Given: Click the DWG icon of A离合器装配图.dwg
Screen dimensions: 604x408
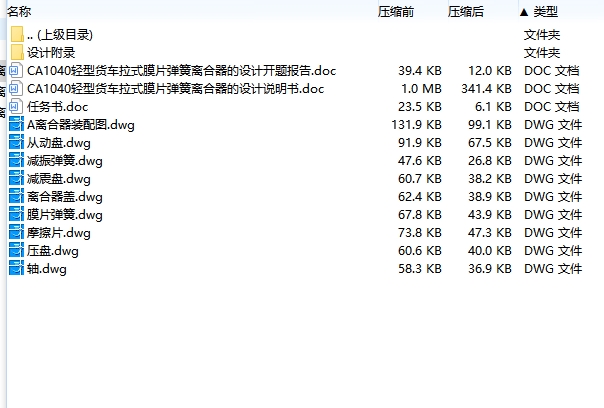Looking at the screenshot, I should 17,124.
